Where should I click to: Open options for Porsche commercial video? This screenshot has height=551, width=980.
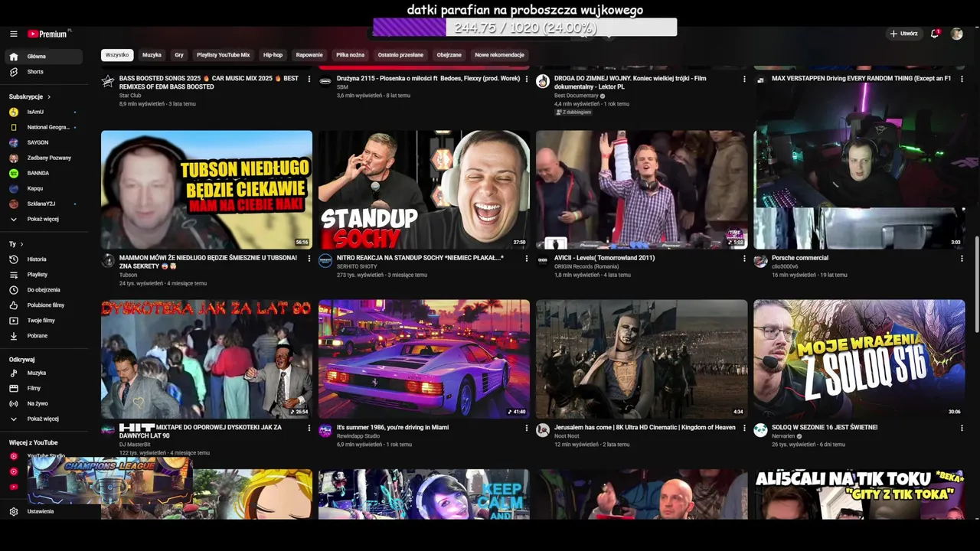962,259
